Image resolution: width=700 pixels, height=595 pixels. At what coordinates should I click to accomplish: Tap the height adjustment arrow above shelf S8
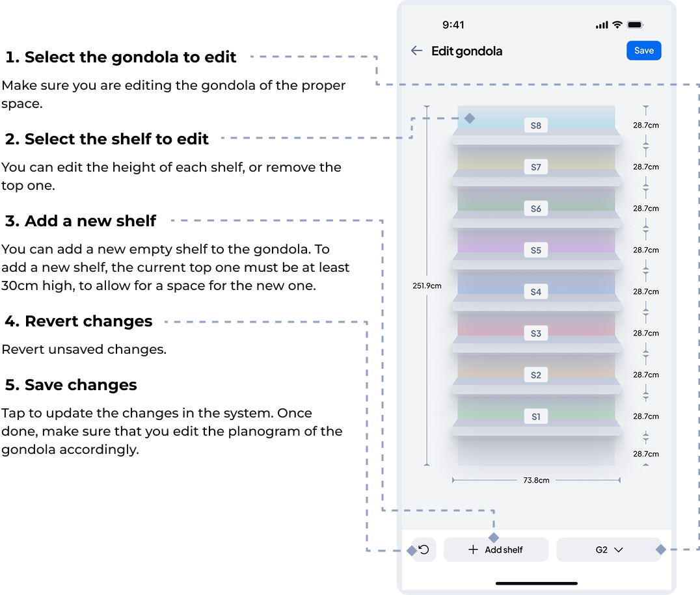(645, 111)
